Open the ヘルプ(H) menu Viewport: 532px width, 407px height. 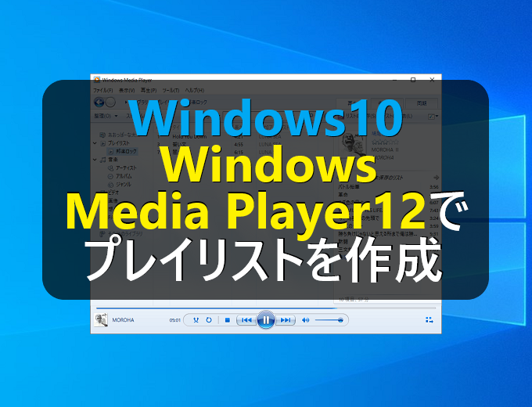(195, 90)
